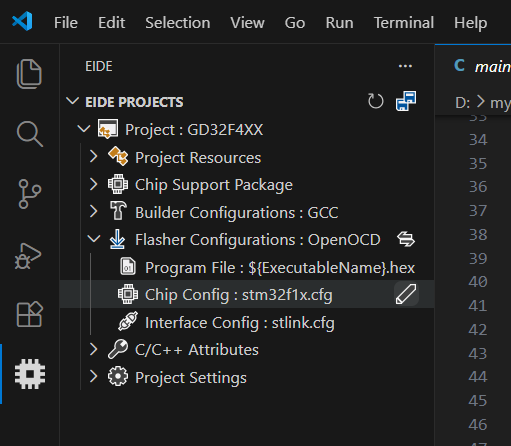The image size is (511, 446).
Task: Click Chip Config chip icon
Action: click(128, 294)
